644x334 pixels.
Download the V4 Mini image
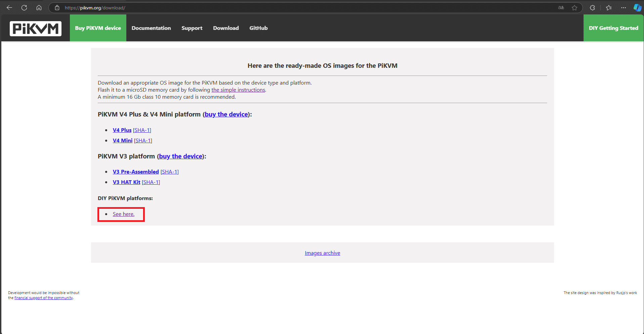click(x=123, y=141)
